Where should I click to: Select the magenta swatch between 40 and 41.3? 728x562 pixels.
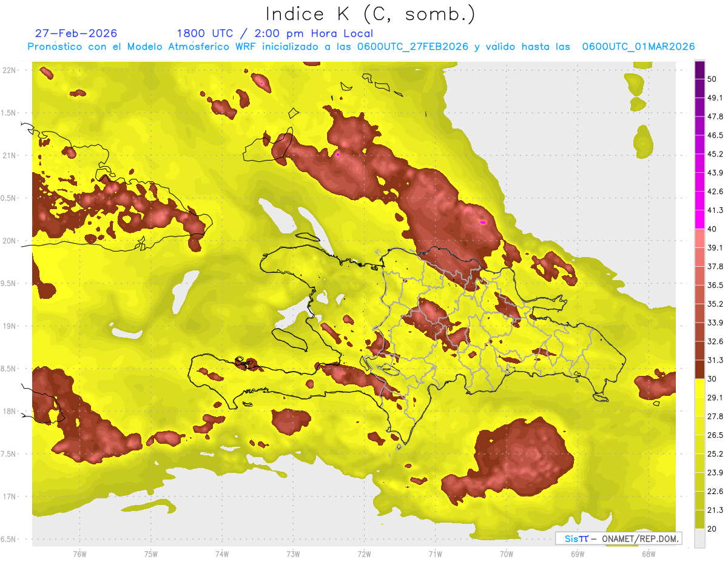[699, 219]
